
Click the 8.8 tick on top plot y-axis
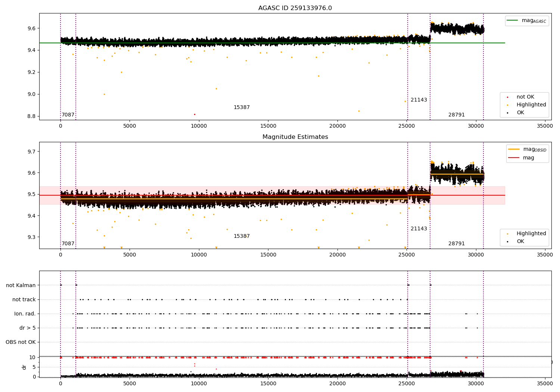point(32,116)
